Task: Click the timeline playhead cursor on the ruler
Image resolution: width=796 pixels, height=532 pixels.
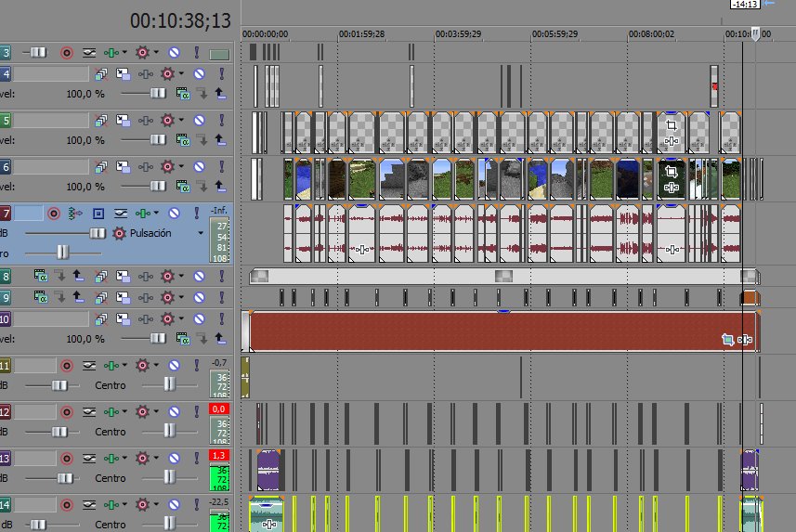Action: (755, 34)
